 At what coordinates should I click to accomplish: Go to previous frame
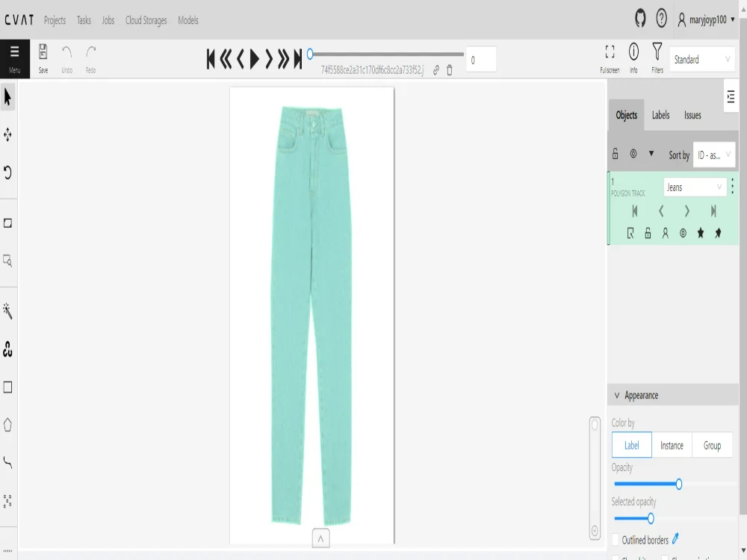point(240,60)
